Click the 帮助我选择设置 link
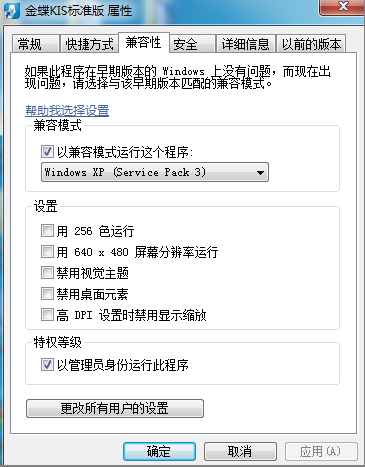The image size is (365, 467). [67, 110]
